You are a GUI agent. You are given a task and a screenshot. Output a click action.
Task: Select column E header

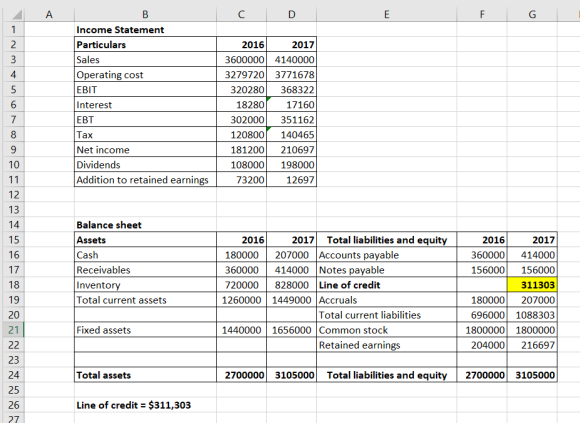tap(387, 14)
